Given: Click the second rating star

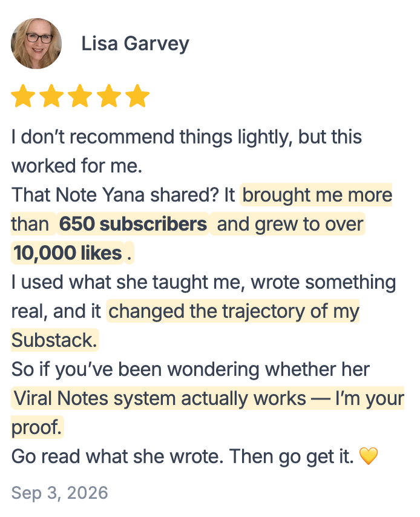Looking at the screenshot, I should click(x=52, y=96).
